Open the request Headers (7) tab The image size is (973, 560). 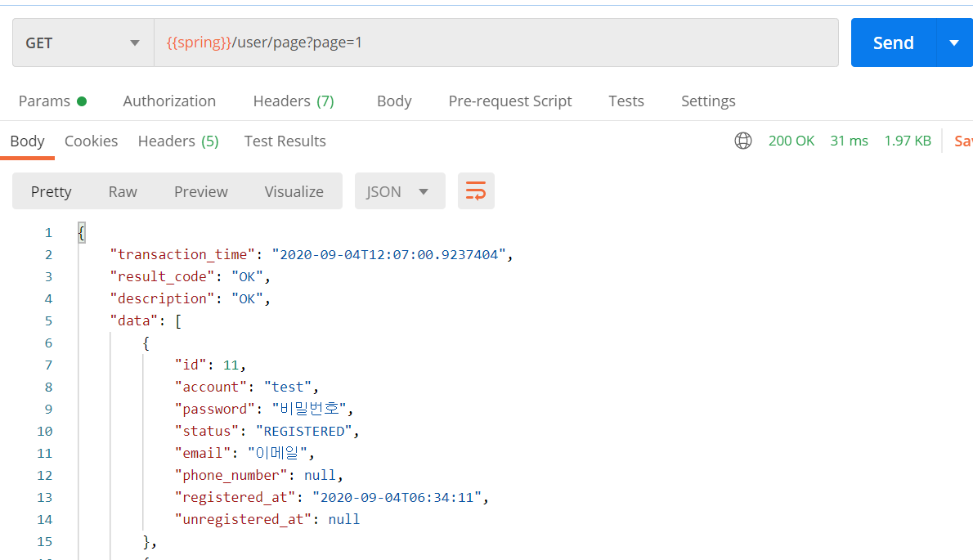[294, 101]
